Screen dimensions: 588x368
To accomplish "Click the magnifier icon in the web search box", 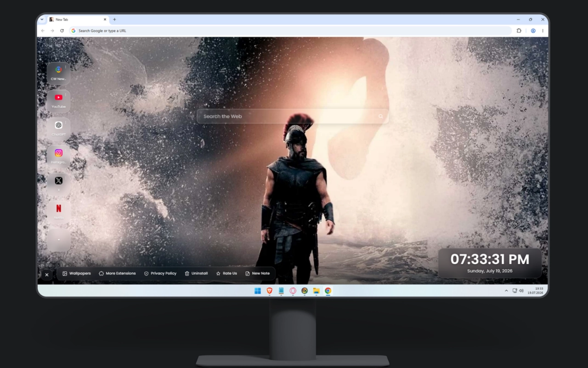I will click(x=380, y=116).
